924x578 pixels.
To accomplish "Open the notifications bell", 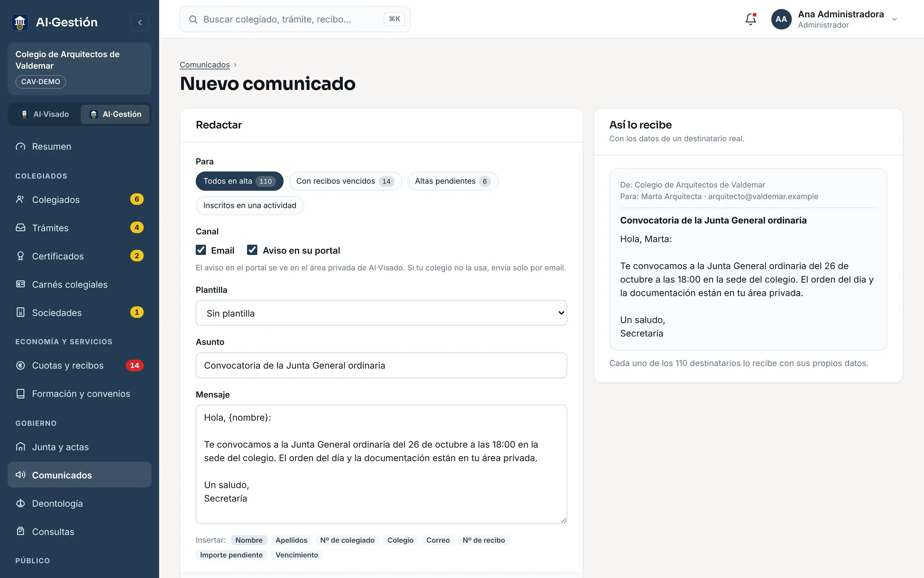I will [x=751, y=19].
